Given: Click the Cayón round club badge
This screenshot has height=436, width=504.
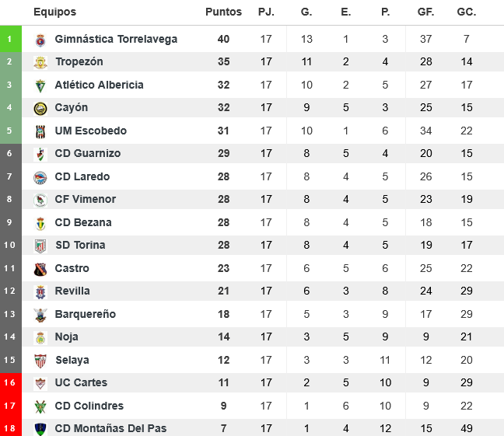Looking at the screenshot, I should (x=40, y=108).
